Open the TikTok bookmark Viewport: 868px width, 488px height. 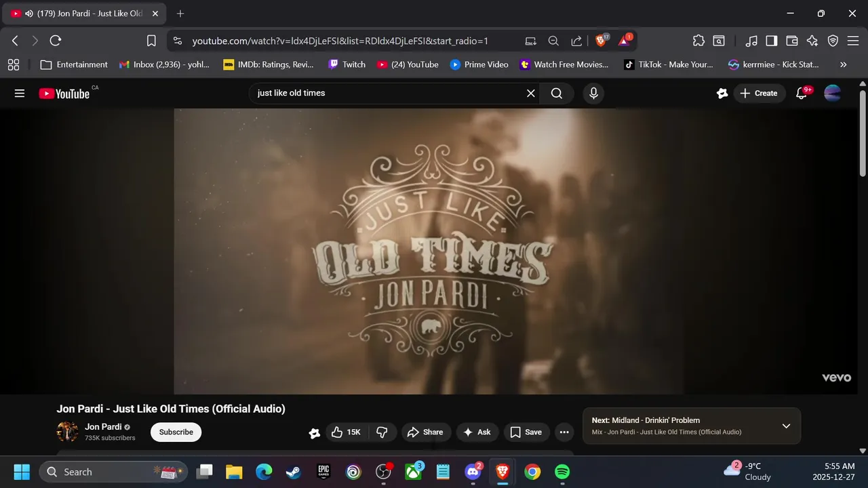point(669,65)
